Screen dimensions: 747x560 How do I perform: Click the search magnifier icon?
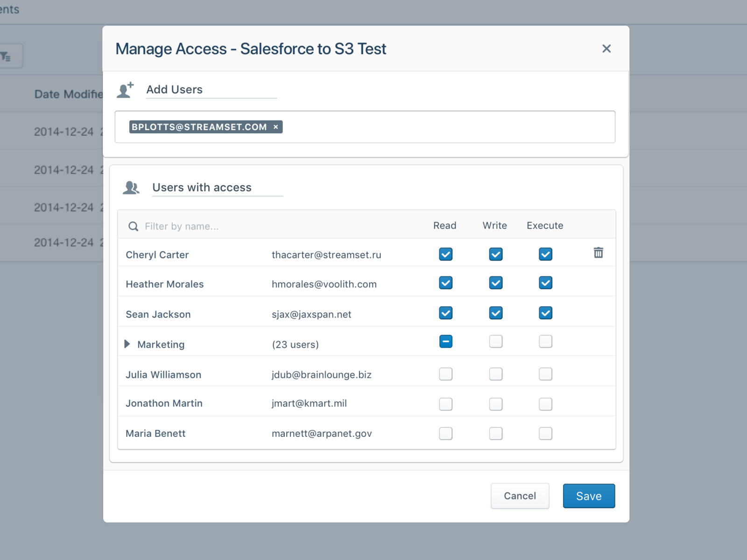click(134, 226)
